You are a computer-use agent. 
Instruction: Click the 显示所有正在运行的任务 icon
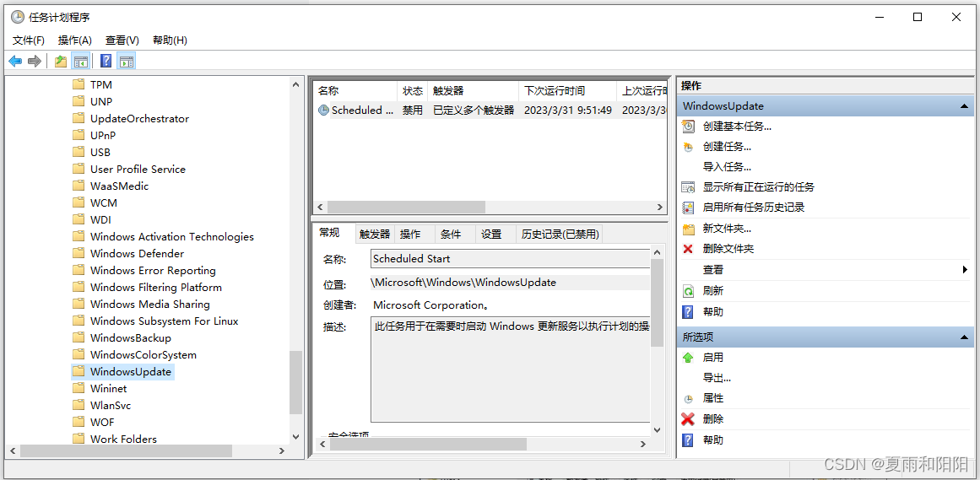(x=688, y=187)
